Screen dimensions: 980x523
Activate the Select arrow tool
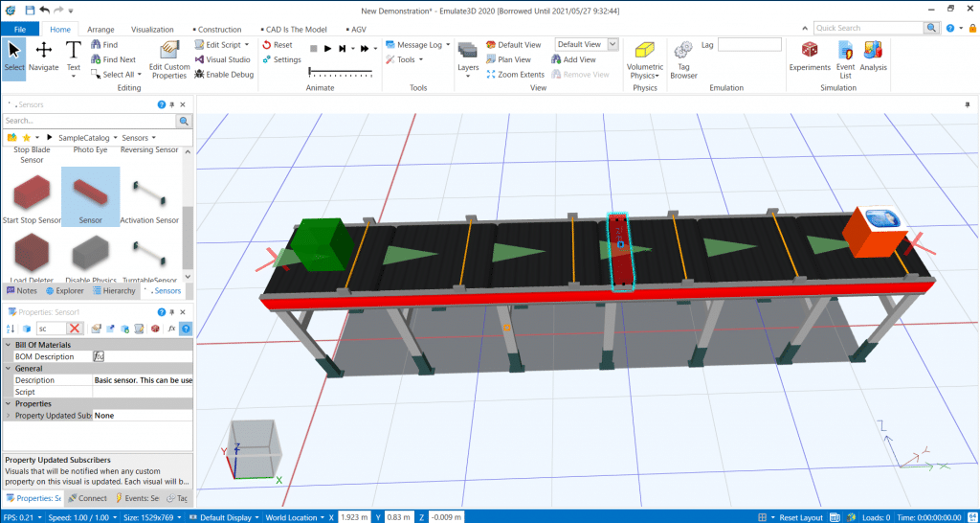[x=13, y=57]
